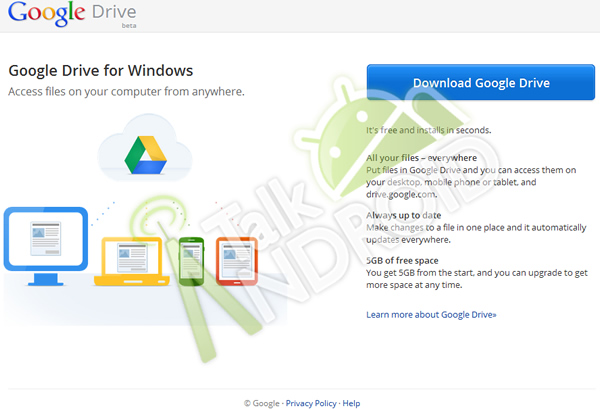Click the 'All your files – everywhere' heading

422,158
